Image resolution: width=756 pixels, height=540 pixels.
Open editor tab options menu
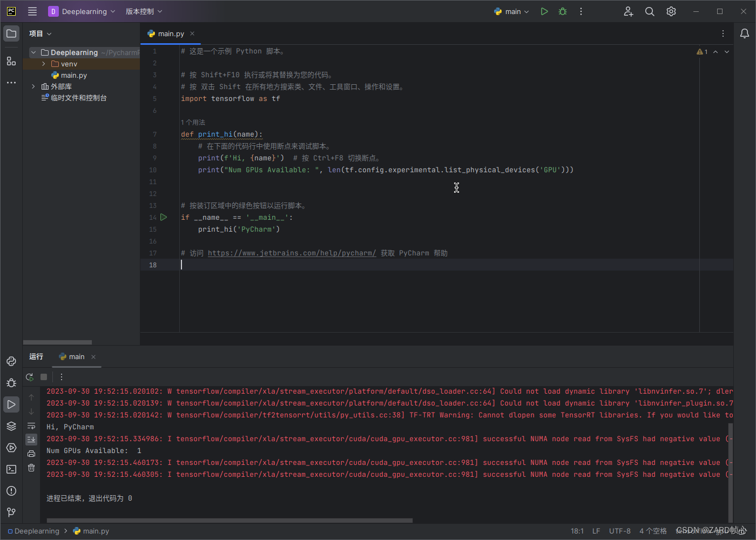coord(723,33)
